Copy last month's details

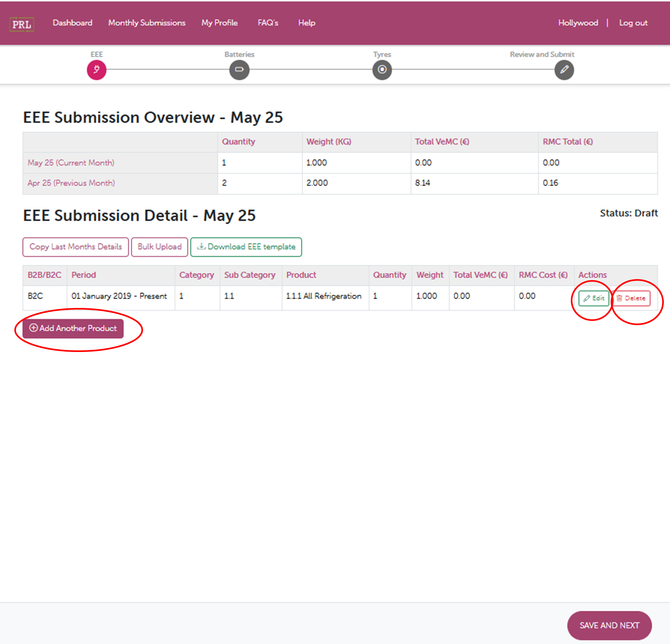pyautogui.click(x=76, y=247)
